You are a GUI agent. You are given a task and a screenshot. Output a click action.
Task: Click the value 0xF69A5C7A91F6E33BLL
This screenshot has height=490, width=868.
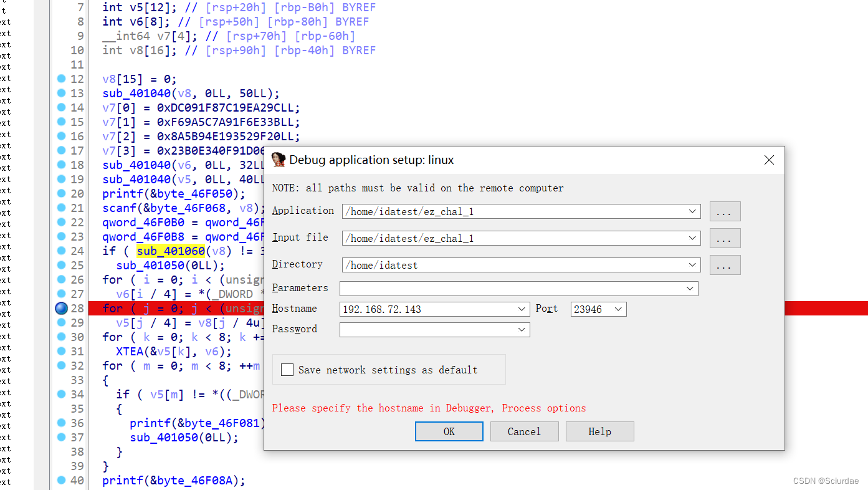[x=225, y=122]
